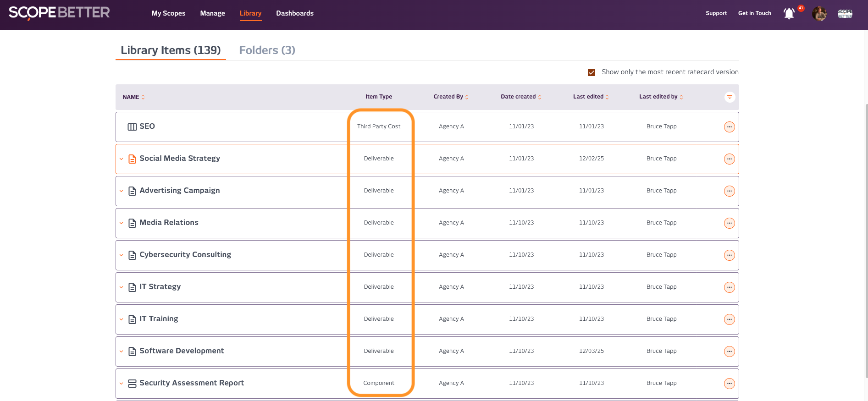Open the company logo menu icon
The image size is (868, 401).
845,14
